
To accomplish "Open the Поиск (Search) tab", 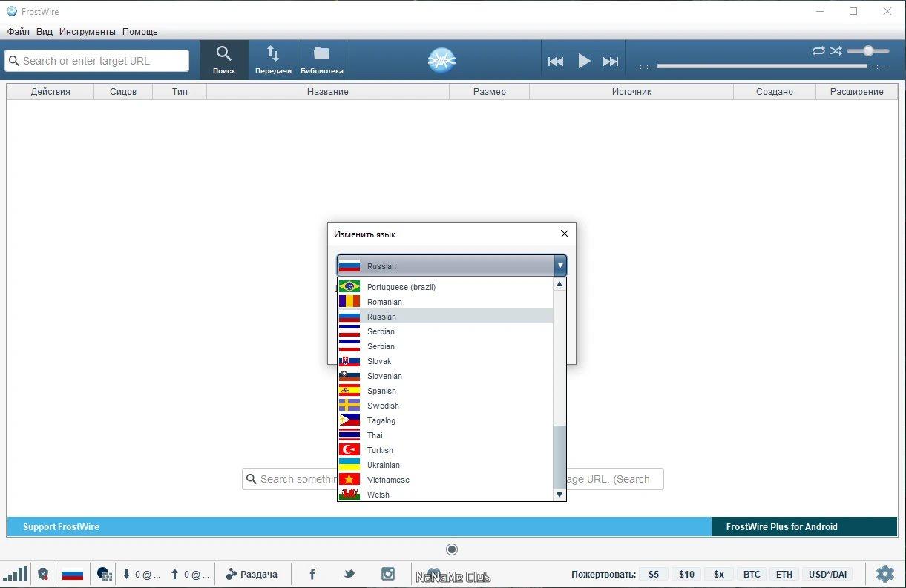I will click(224, 60).
